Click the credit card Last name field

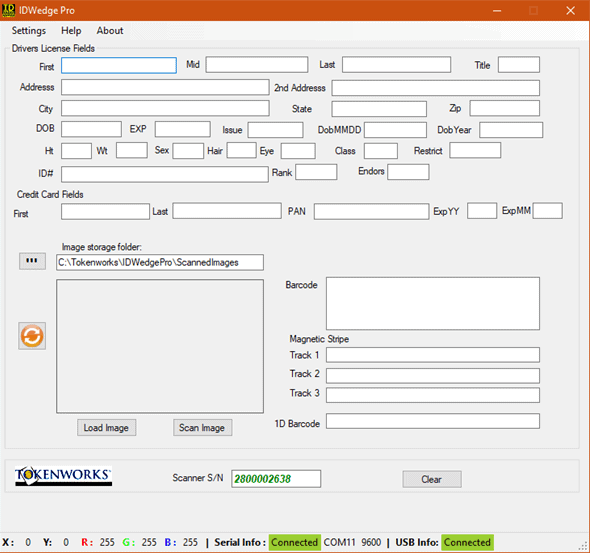click(x=227, y=211)
